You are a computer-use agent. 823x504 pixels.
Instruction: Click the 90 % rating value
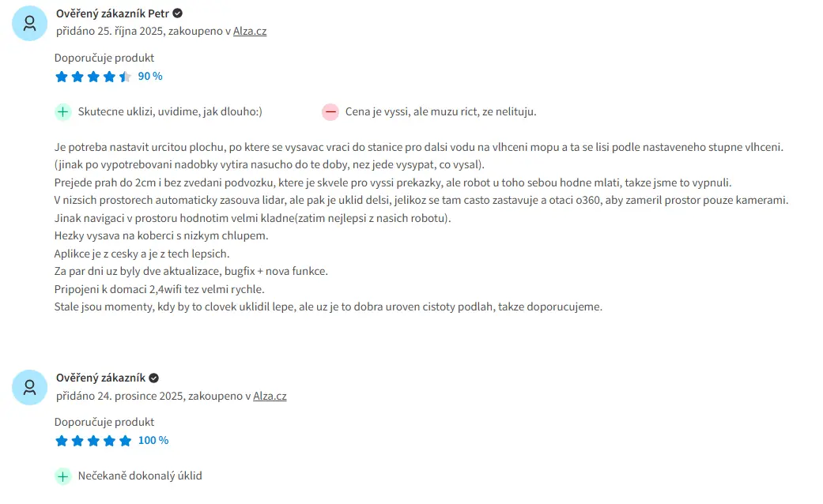pyautogui.click(x=150, y=77)
